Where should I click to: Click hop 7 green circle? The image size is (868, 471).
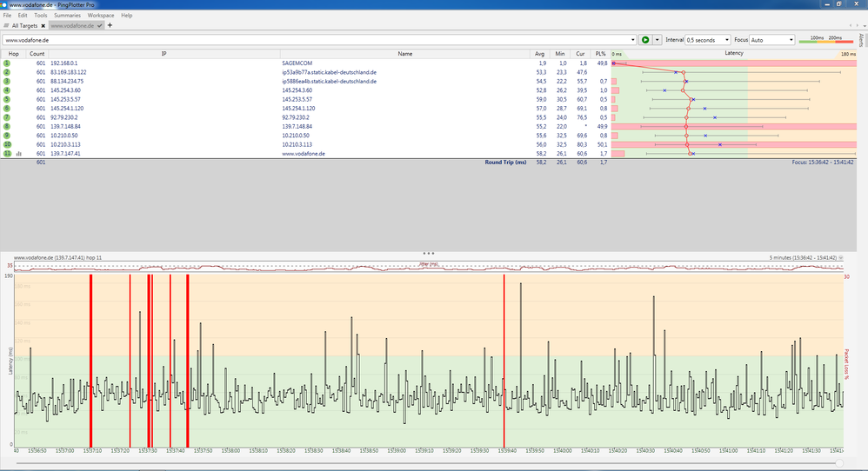(7, 117)
